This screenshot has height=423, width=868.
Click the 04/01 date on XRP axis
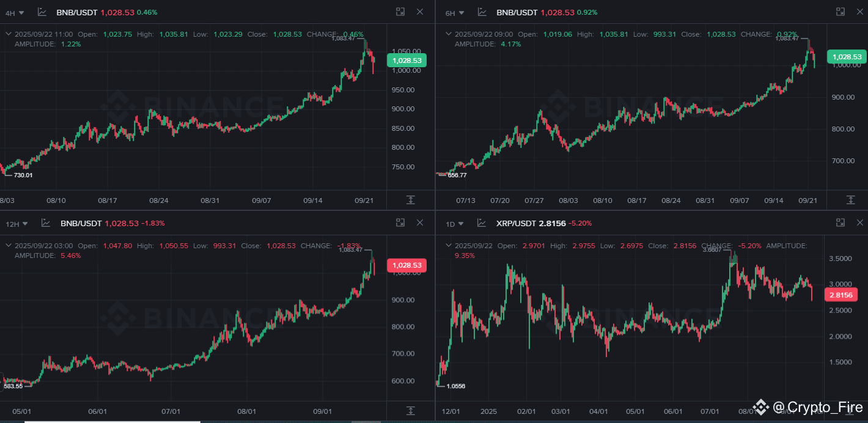coord(598,411)
